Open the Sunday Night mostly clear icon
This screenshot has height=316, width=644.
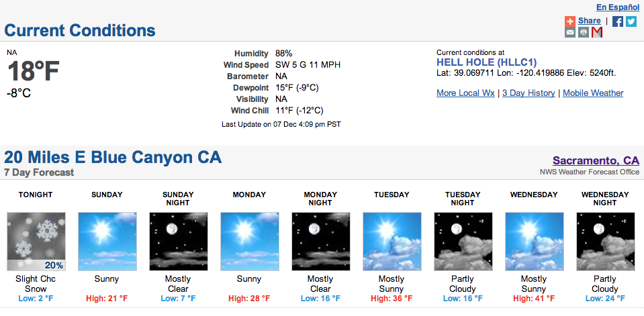click(178, 242)
